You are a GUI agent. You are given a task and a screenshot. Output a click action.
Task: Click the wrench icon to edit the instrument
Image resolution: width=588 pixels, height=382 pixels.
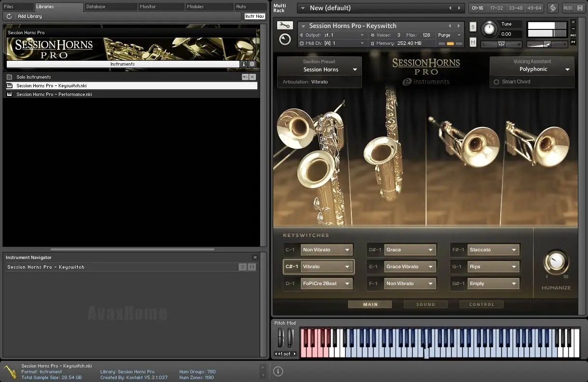click(285, 26)
